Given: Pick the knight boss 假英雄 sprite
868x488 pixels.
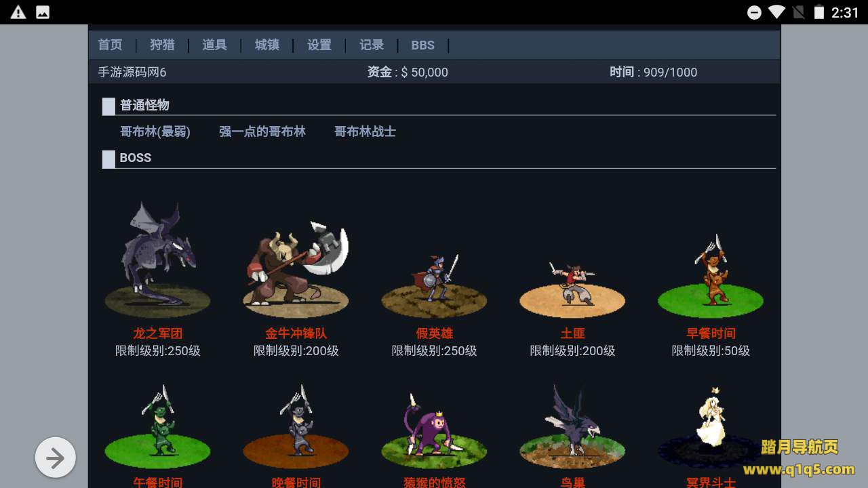Looking at the screenshot, I should pos(434,286).
